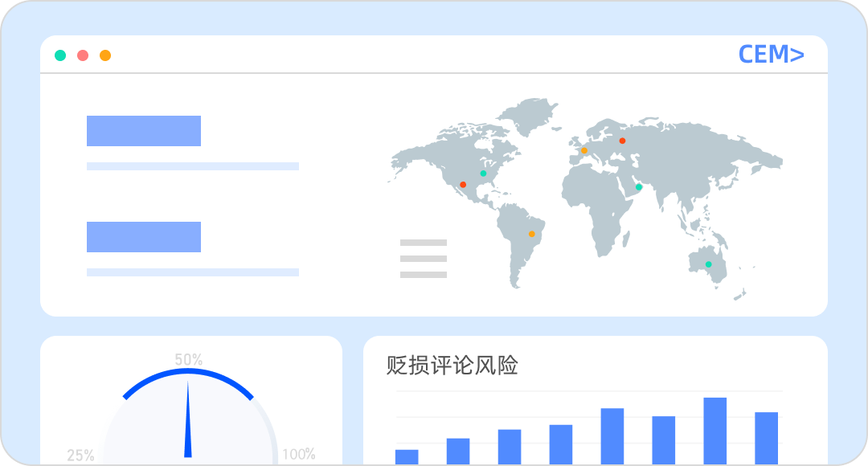Click the 100% gauge label
868x466 pixels.
tap(299, 455)
